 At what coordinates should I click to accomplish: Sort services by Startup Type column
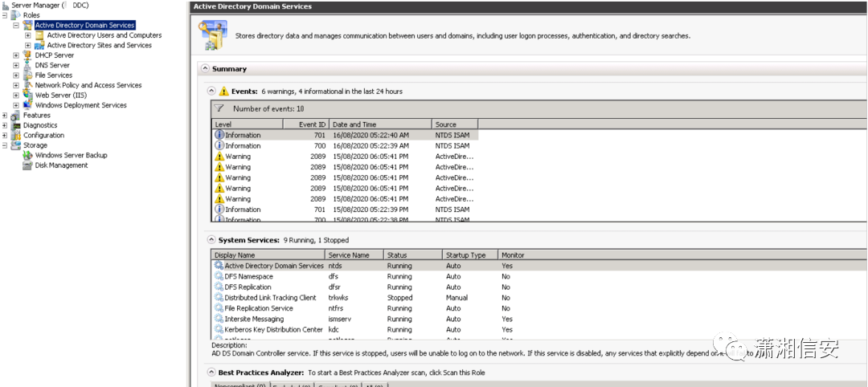tap(470, 255)
